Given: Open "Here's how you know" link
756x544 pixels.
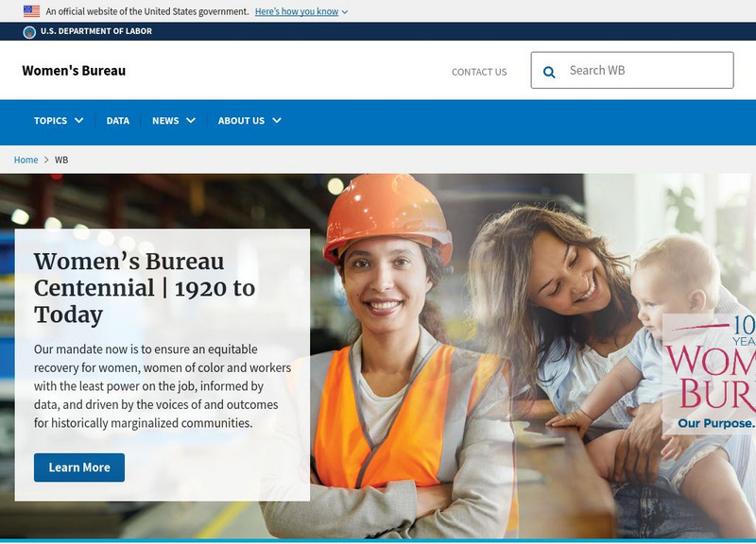Looking at the screenshot, I should click(x=297, y=11).
